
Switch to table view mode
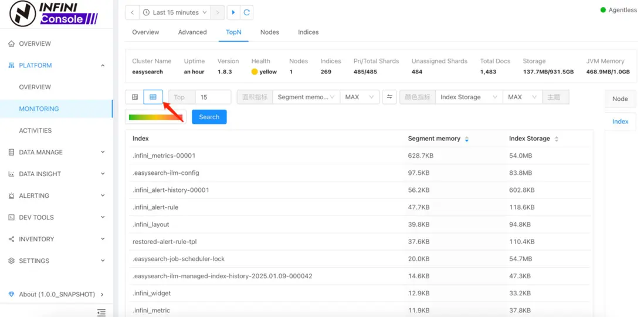click(153, 97)
